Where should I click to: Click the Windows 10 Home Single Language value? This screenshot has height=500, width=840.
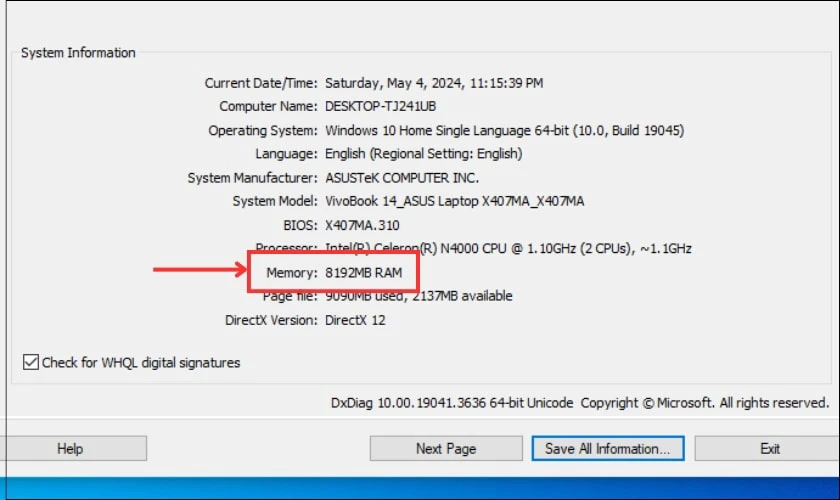504,130
